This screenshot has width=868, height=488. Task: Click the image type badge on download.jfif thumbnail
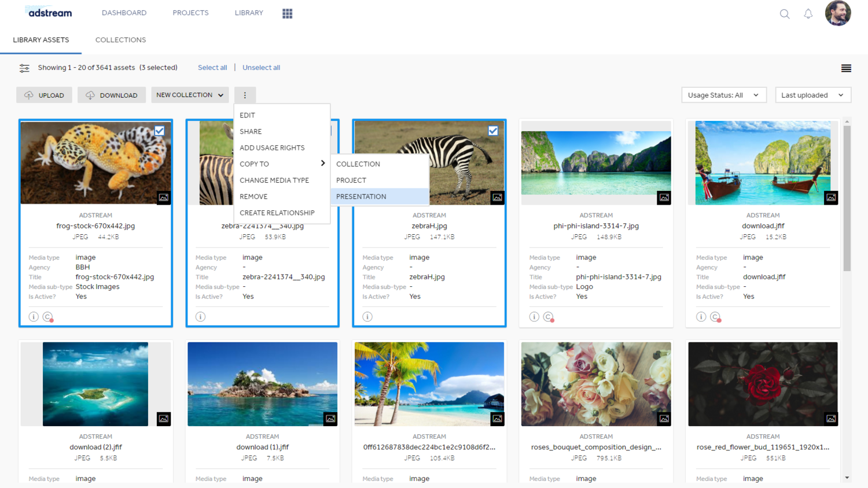831,198
